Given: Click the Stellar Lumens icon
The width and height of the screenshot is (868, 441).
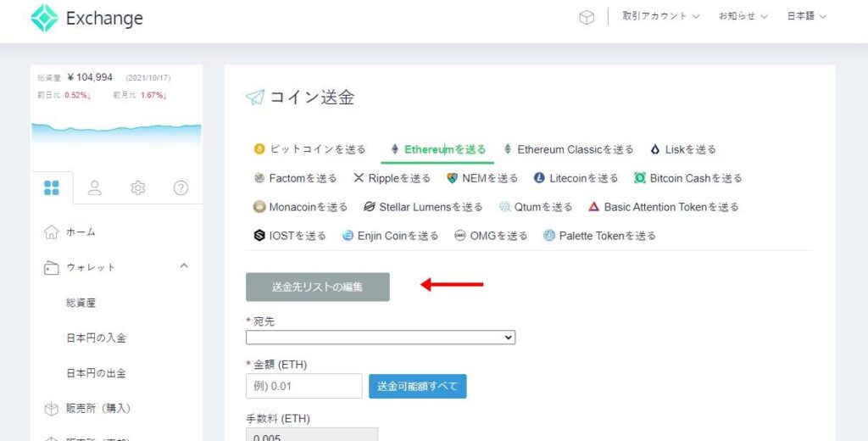Looking at the screenshot, I should [370, 207].
